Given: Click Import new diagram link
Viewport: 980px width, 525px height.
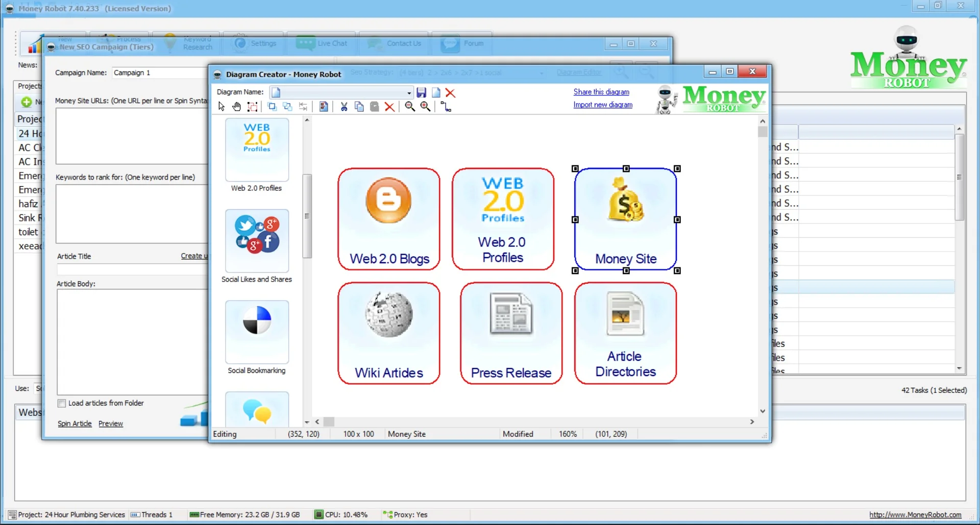Looking at the screenshot, I should coord(603,105).
